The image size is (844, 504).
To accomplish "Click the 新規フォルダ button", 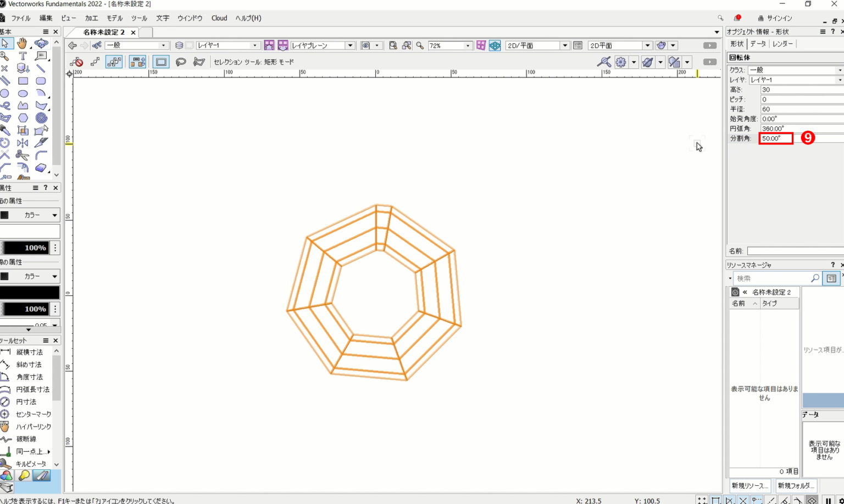I will [795, 485].
